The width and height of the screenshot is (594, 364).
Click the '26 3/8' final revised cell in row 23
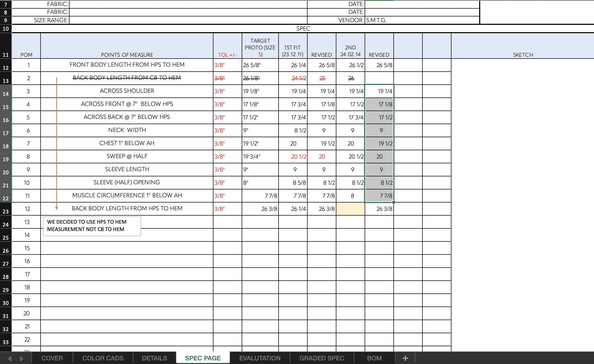click(379, 209)
